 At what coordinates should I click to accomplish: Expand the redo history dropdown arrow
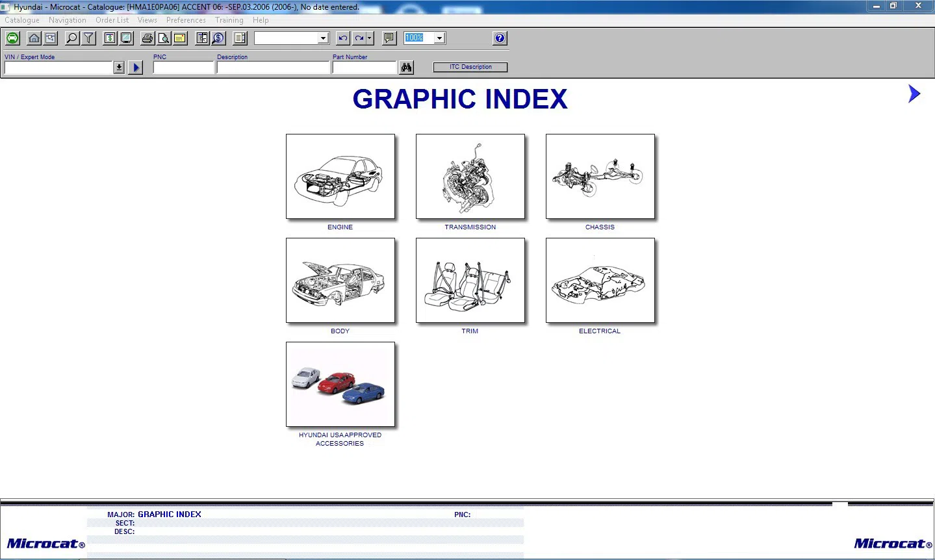[x=370, y=38]
